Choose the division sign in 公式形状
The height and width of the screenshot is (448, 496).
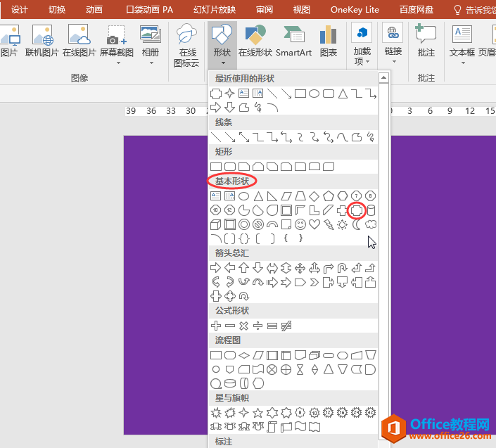258,326
